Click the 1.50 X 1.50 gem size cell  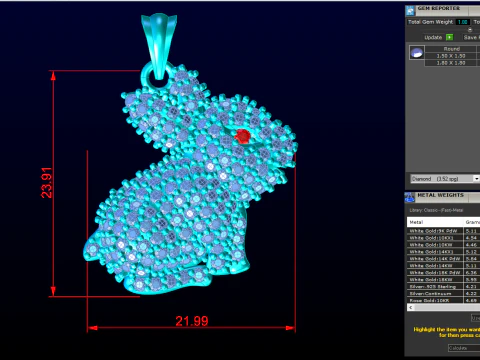pos(451,56)
